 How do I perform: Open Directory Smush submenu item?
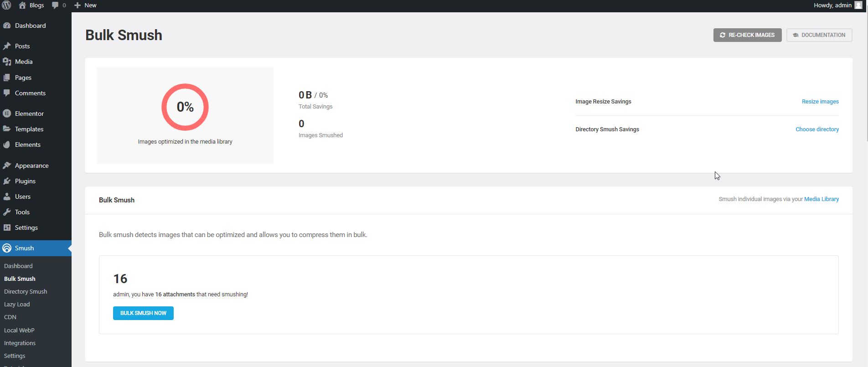26,291
